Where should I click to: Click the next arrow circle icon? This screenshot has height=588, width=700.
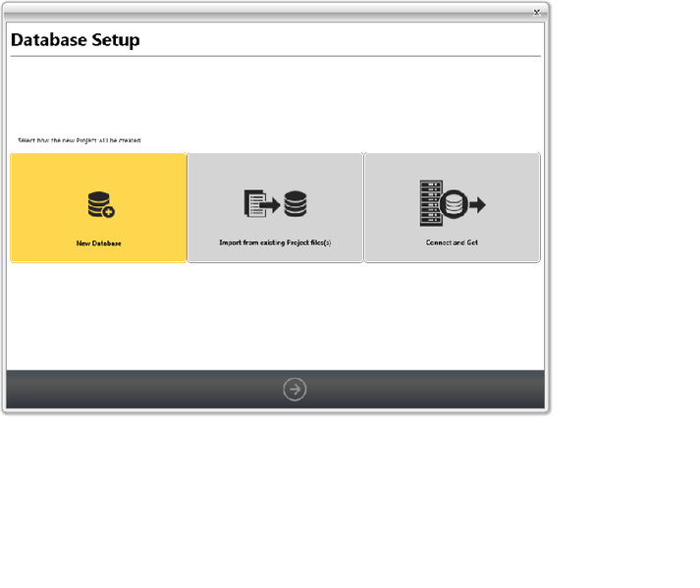295,390
